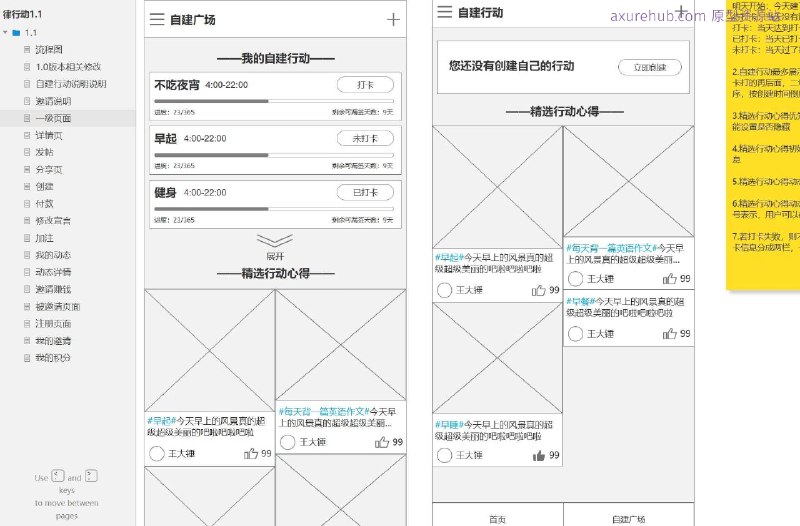This screenshot has height=526, width=800.
Task: Tap 王大锤 avatar on 自建广场 英语作文 post
Action: tap(288, 442)
